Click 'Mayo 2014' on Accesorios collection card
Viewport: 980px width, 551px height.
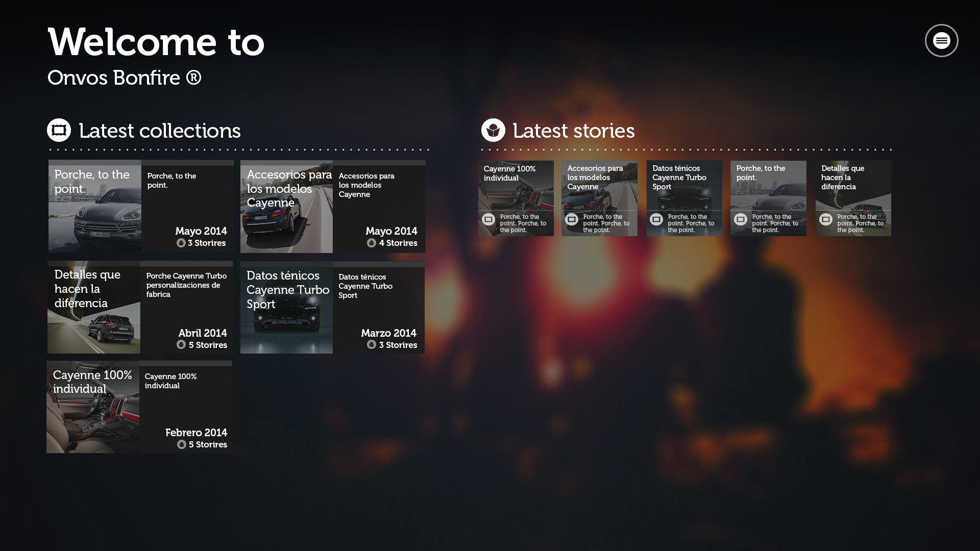[391, 231]
